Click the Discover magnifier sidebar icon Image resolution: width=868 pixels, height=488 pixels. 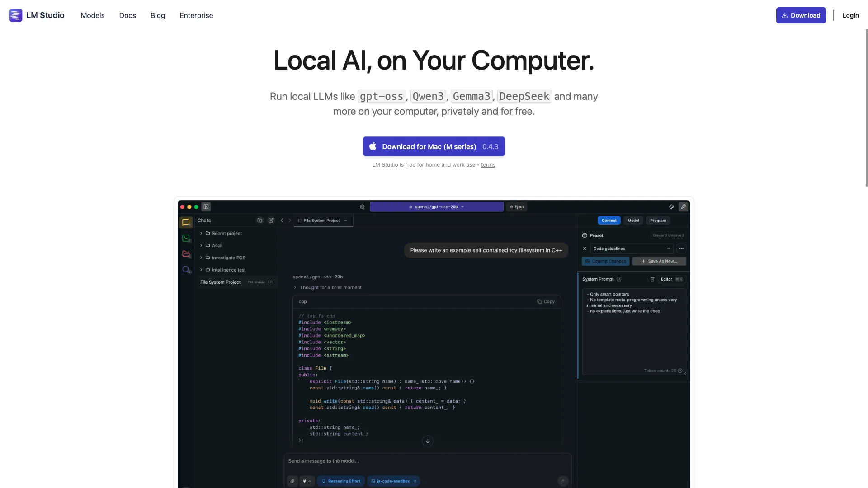click(186, 270)
